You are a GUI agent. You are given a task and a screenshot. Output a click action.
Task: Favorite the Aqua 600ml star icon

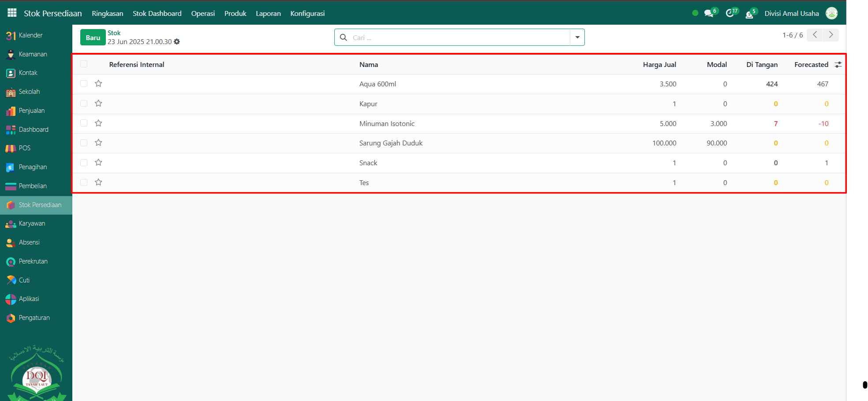(x=98, y=84)
